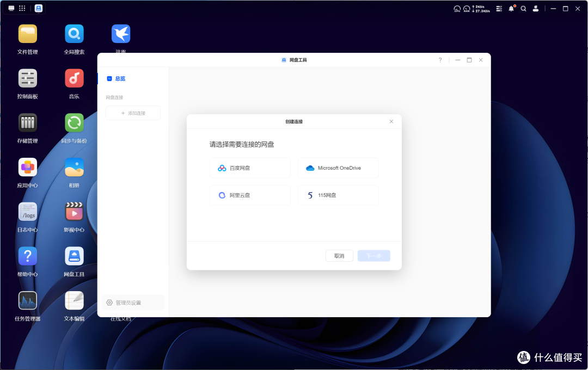Click the help question mark in 网盘工具 window

440,60
